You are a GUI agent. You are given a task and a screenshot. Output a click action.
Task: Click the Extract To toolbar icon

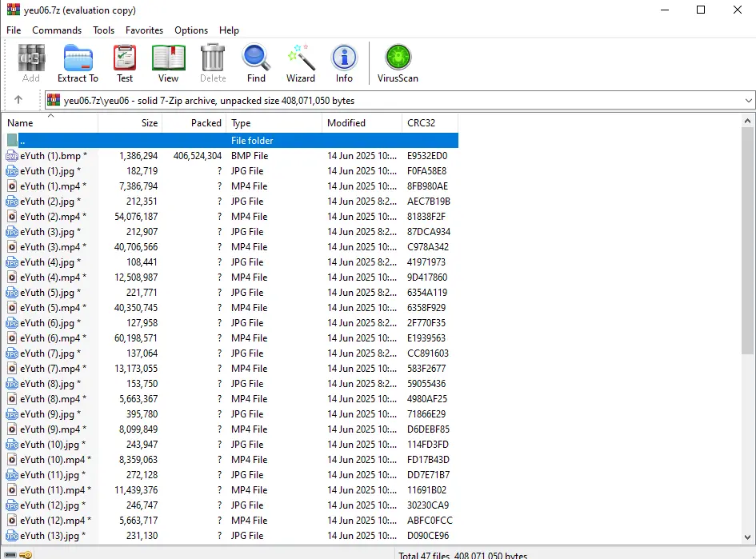(78, 64)
